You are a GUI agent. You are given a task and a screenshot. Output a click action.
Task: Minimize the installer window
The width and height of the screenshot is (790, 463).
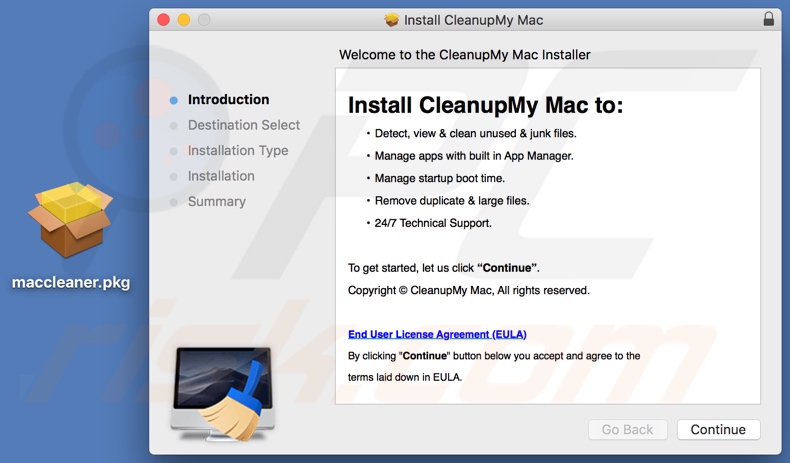tap(184, 20)
